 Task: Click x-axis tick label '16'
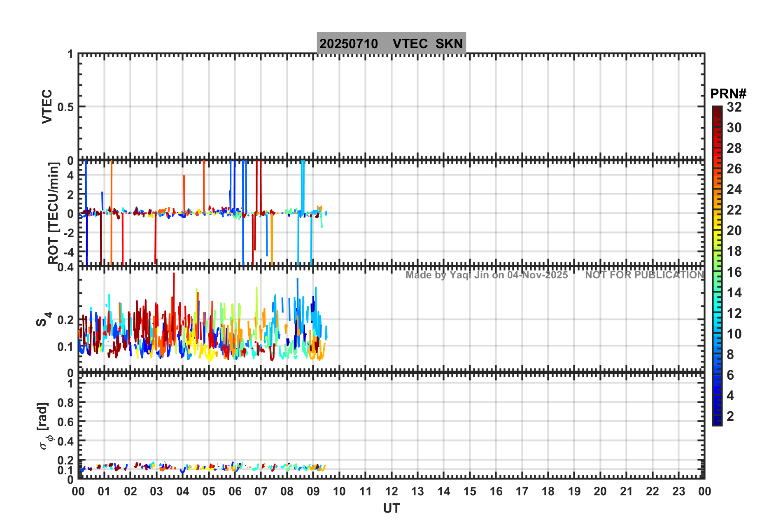[x=496, y=491]
